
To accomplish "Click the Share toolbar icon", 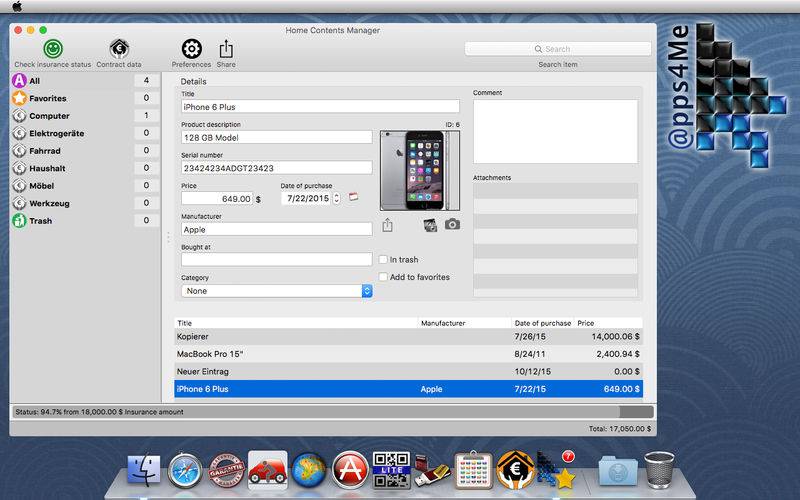I will pos(226,49).
